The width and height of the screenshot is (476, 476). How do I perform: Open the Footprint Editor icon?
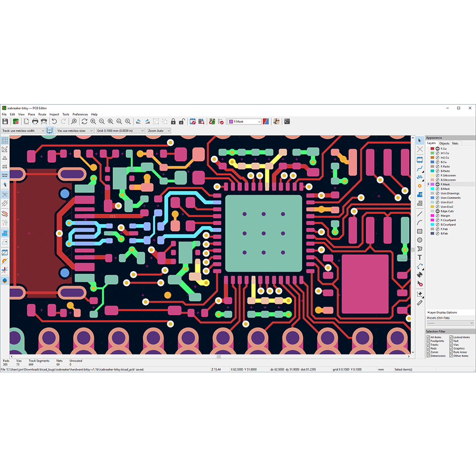tap(192, 121)
